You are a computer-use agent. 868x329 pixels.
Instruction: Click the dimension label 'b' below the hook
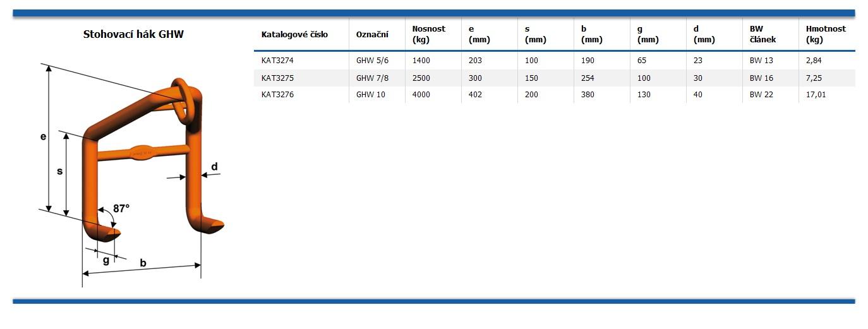click(x=143, y=263)
